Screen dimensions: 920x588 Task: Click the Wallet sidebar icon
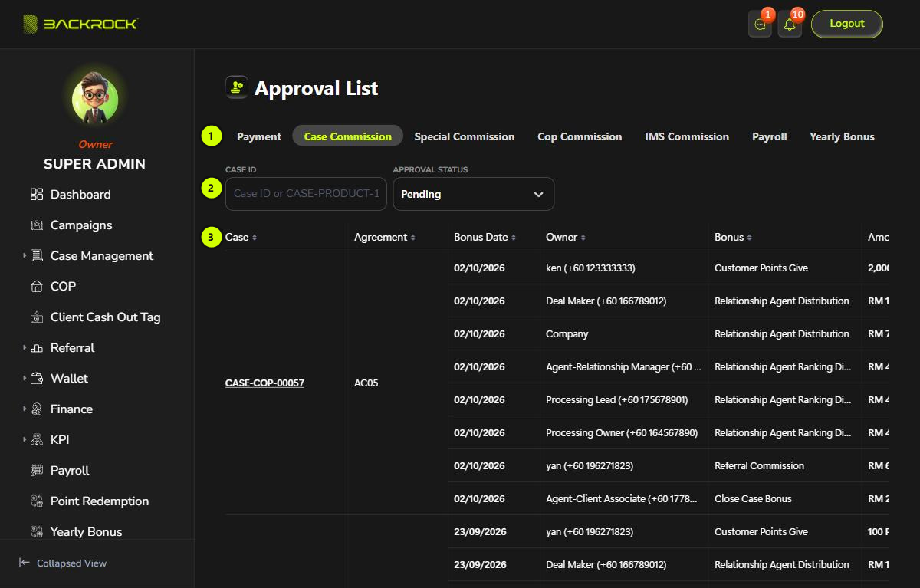[37, 379]
